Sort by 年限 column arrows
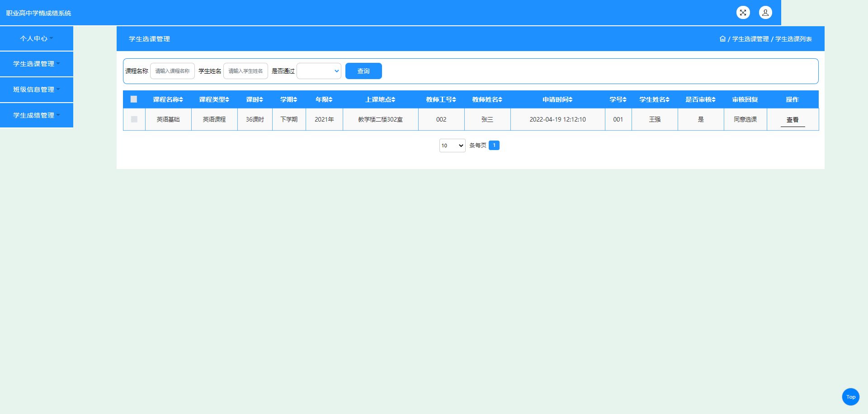 pos(330,99)
